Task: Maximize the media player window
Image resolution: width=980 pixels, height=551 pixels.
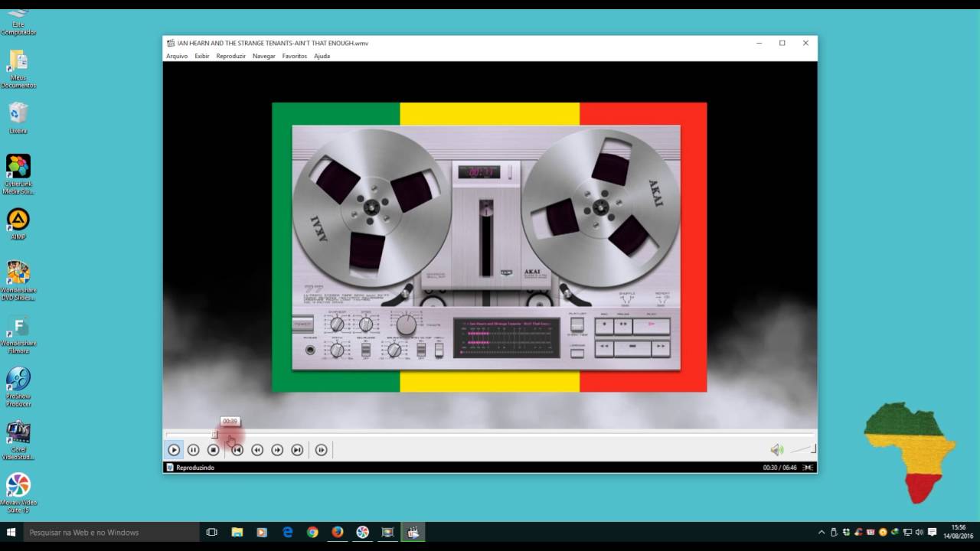Action: (x=782, y=43)
